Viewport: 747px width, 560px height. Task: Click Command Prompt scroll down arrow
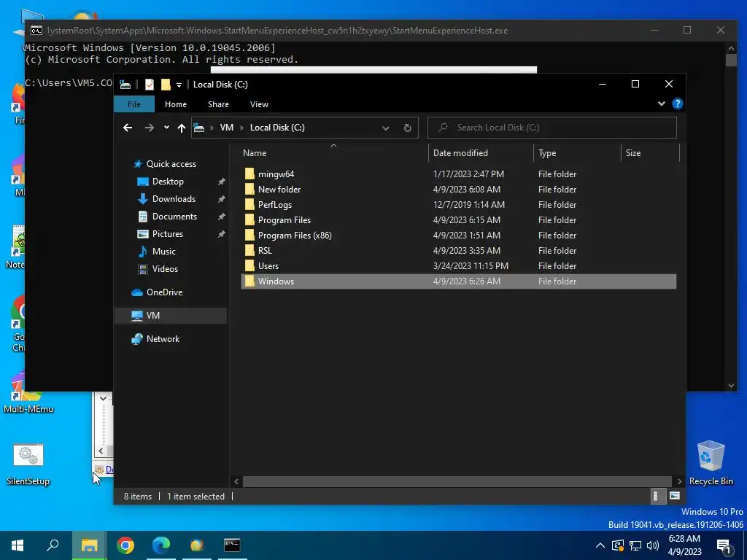click(731, 385)
